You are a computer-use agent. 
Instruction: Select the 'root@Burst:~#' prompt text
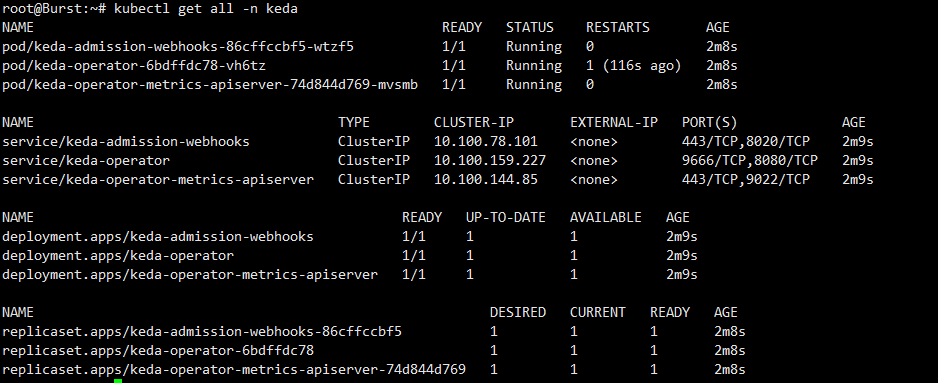(54, 9)
